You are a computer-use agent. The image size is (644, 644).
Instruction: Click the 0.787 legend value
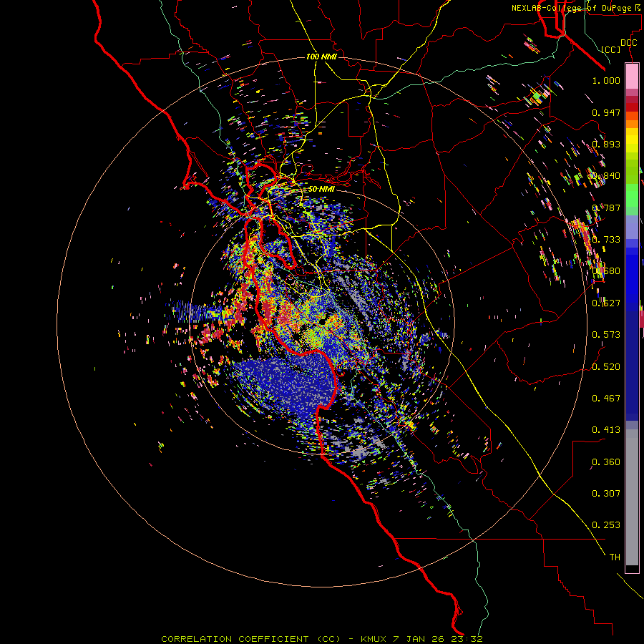(x=606, y=208)
